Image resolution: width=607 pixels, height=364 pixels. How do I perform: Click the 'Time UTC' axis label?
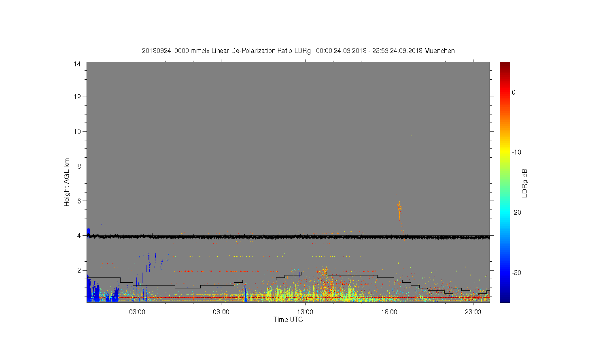288,320
